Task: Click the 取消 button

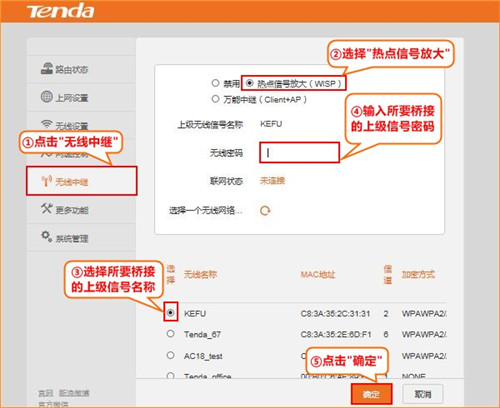Action: pyautogui.click(x=423, y=394)
